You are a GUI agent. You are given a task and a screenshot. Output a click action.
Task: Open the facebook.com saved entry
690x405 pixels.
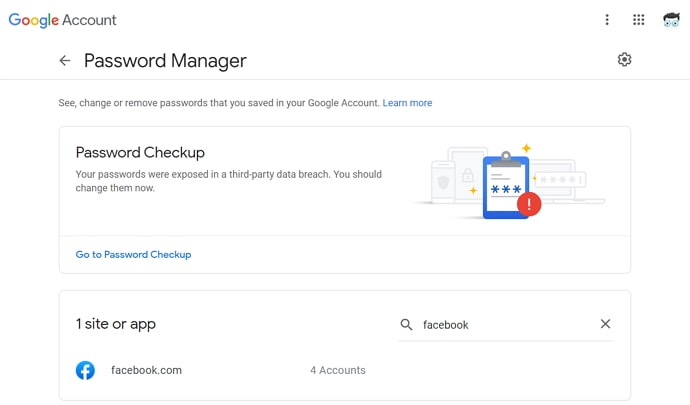click(x=345, y=370)
